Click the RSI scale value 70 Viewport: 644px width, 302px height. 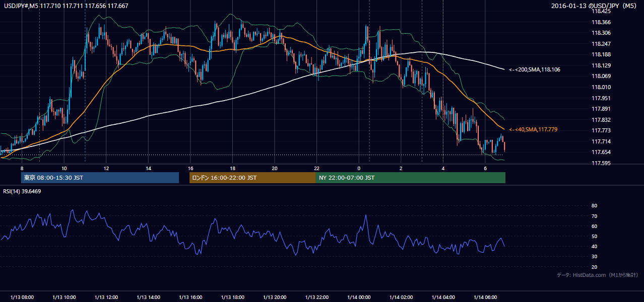pos(594,216)
